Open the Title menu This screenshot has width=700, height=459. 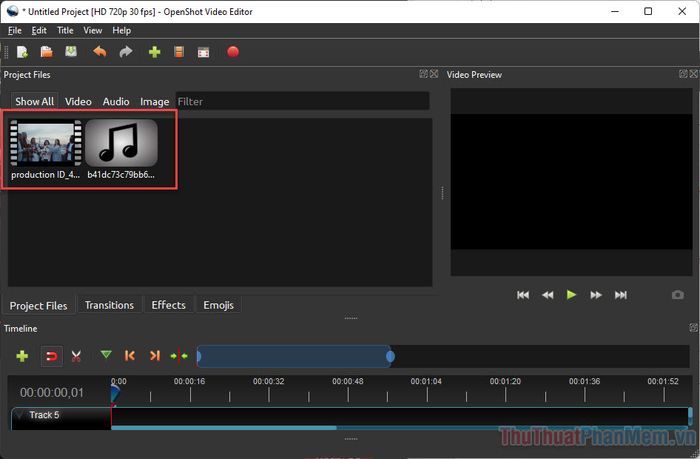click(65, 30)
